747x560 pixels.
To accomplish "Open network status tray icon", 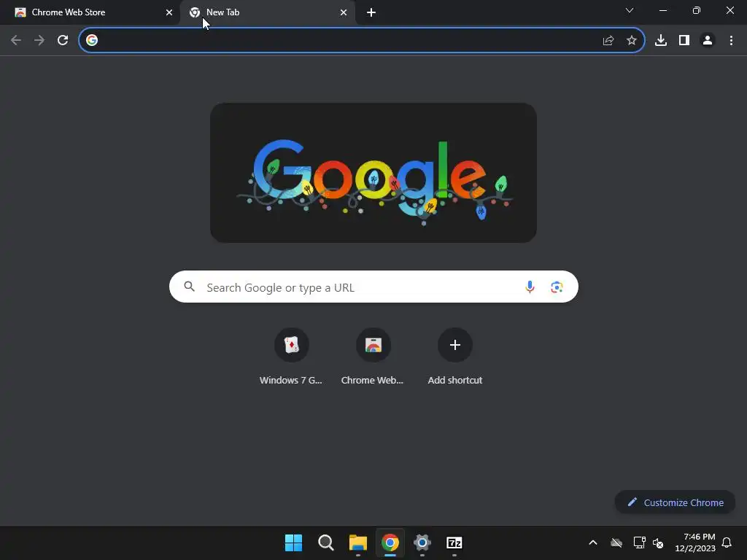I will (x=639, y=542).
